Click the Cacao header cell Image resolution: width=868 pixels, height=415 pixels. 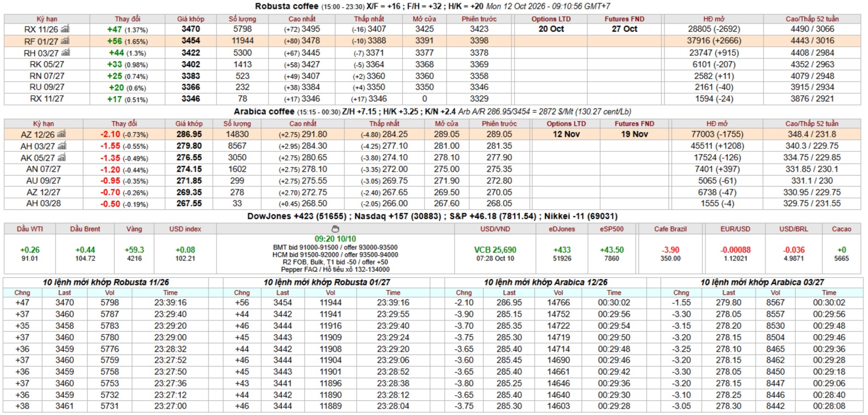(841, 229)
